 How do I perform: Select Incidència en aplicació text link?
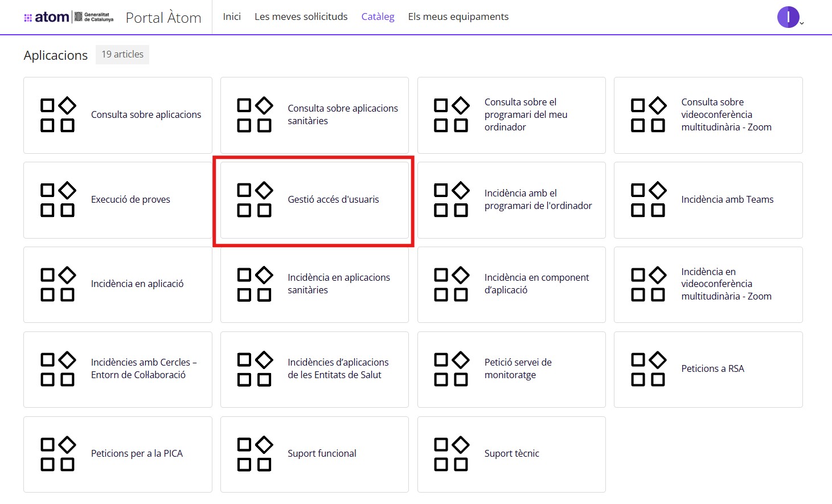click(x=137, y=284)
